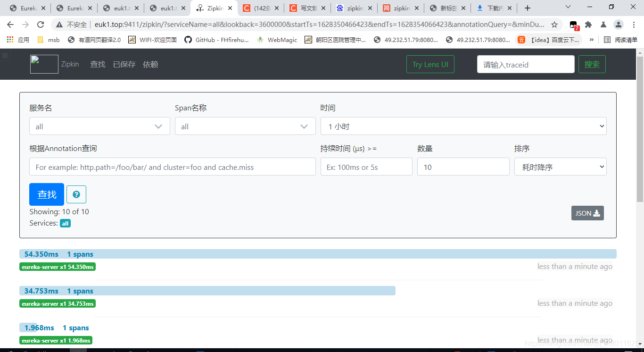Click the Showing: 10 of 10 text
The width and height of the screenshot is (644, 352).
tap(59, 212)
